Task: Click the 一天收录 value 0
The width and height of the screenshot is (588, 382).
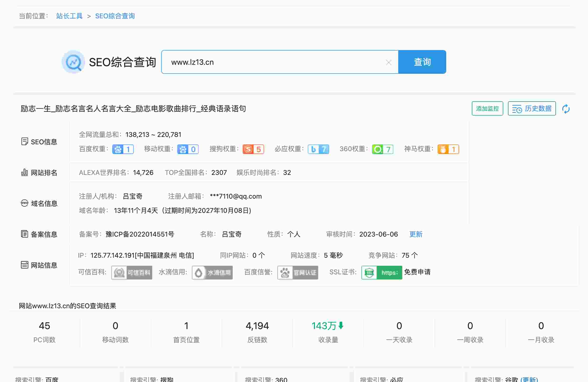Action: pyautogui.click(x=399, y=326)
